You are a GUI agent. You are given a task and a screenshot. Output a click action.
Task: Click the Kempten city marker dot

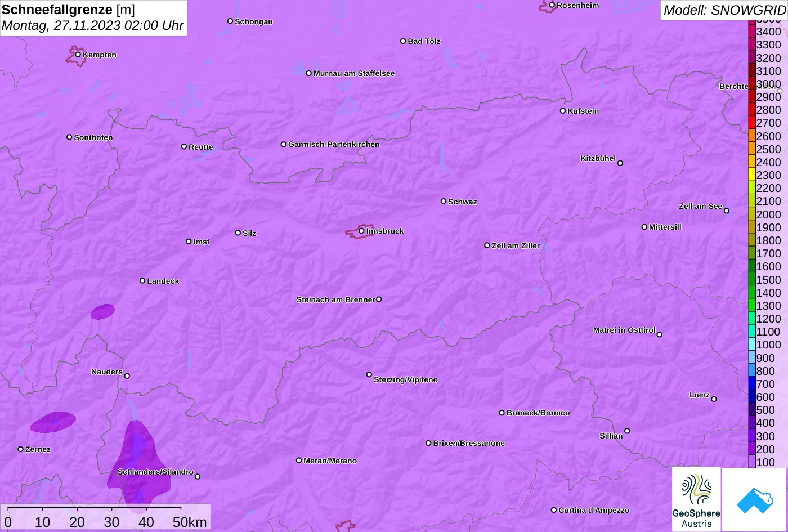tap(78, 55)
